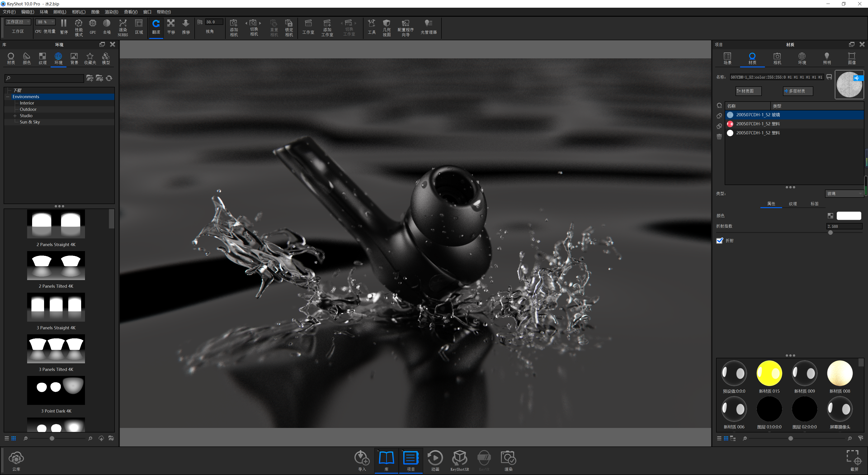
Task: Open the 渲染(R) menu
Action: (111, 12)
